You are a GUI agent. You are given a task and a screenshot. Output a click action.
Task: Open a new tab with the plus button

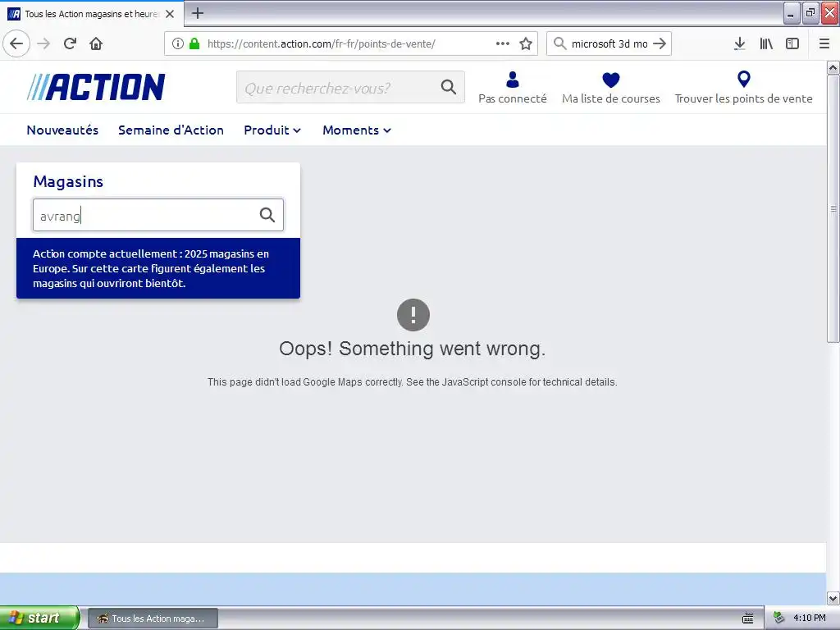coord(197,13)
